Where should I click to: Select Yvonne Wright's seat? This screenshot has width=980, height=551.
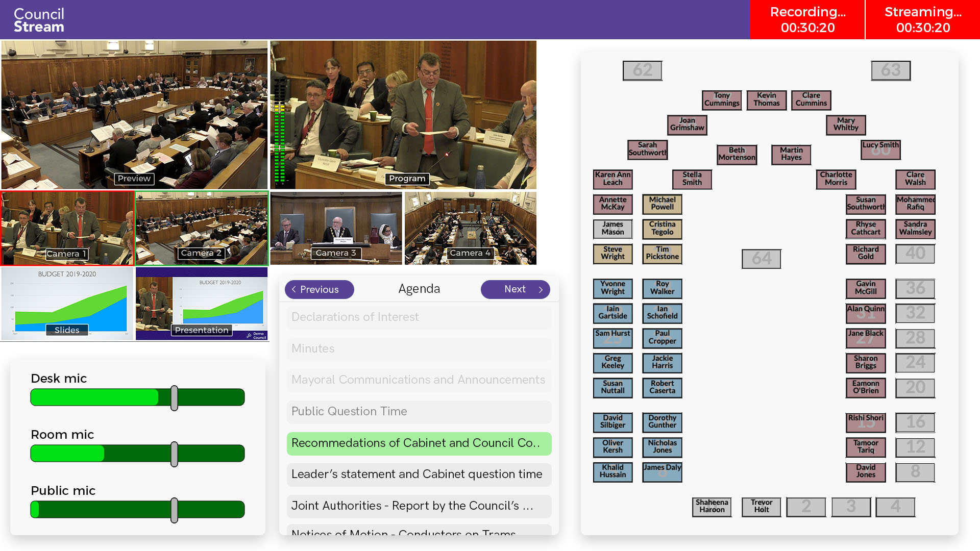612,288
